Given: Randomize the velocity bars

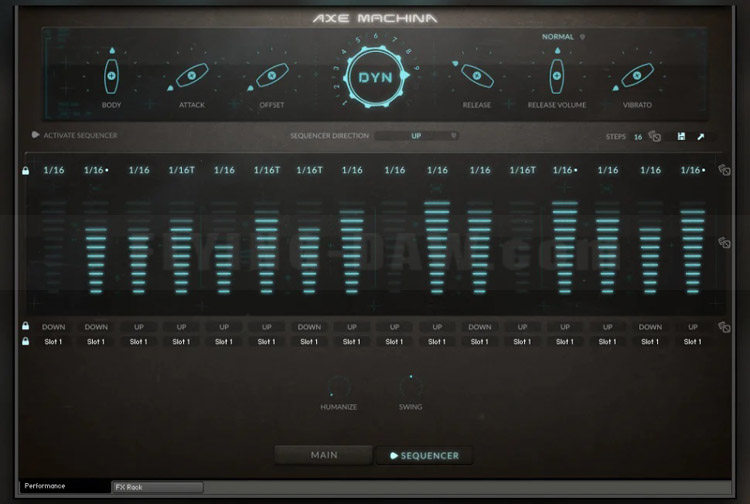Looking at the screenshot, I should (724, 242).
